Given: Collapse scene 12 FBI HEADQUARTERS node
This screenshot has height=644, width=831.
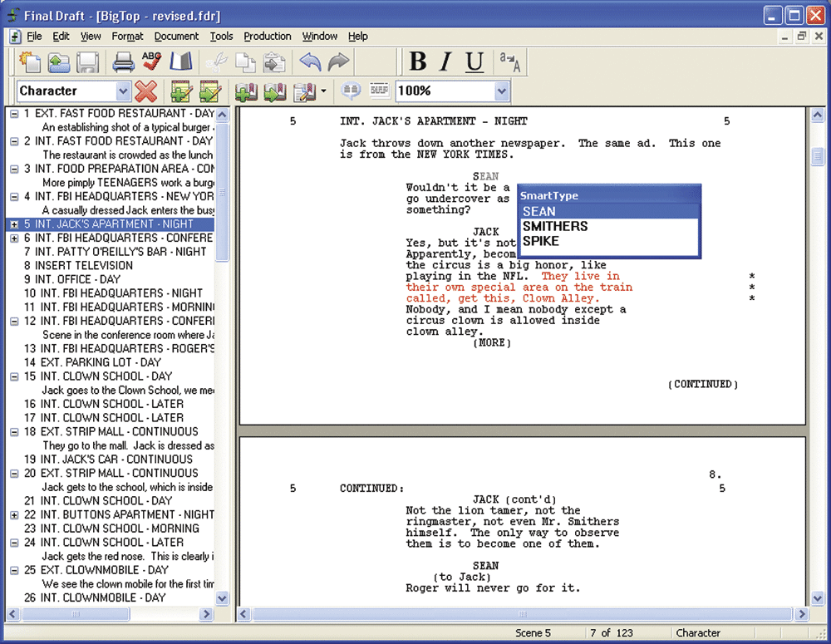Looking at the screenshot, I should tap(14, 322).
